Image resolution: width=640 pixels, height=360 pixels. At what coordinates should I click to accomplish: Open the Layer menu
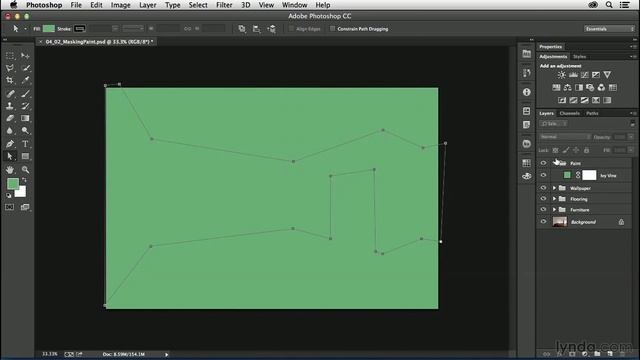pyautogui.click(x=147, y=5)
